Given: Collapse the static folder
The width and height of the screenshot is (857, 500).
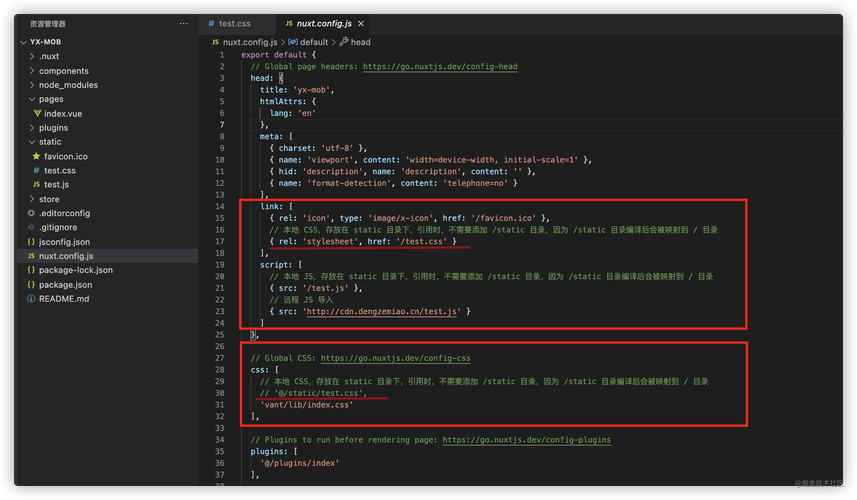Looking at the screenshot, I should [x=32, y=142].
